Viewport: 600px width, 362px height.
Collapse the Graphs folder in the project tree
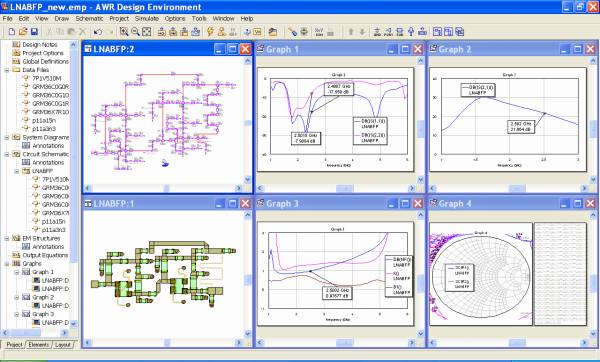click(7, 264)
